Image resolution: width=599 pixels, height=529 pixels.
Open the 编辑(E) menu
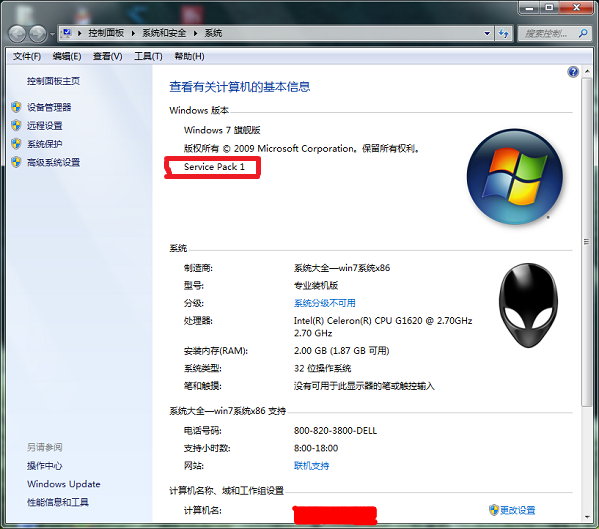point(67,57)
